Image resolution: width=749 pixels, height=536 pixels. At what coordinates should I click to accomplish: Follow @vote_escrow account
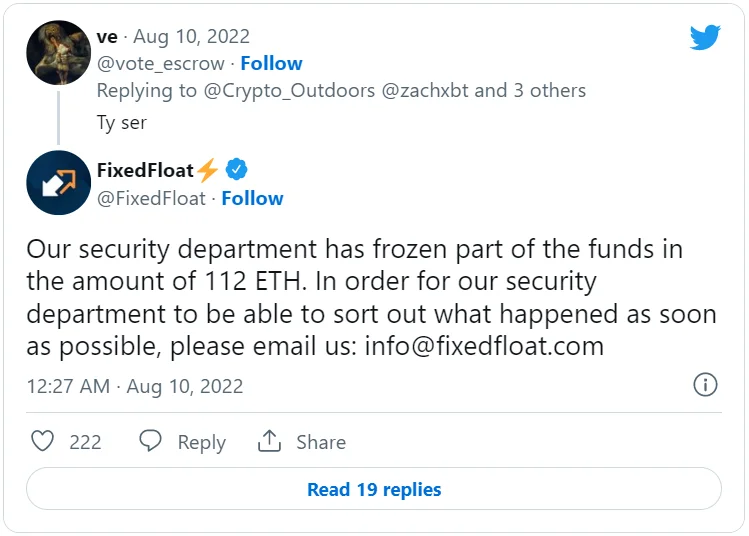[271, 63]
